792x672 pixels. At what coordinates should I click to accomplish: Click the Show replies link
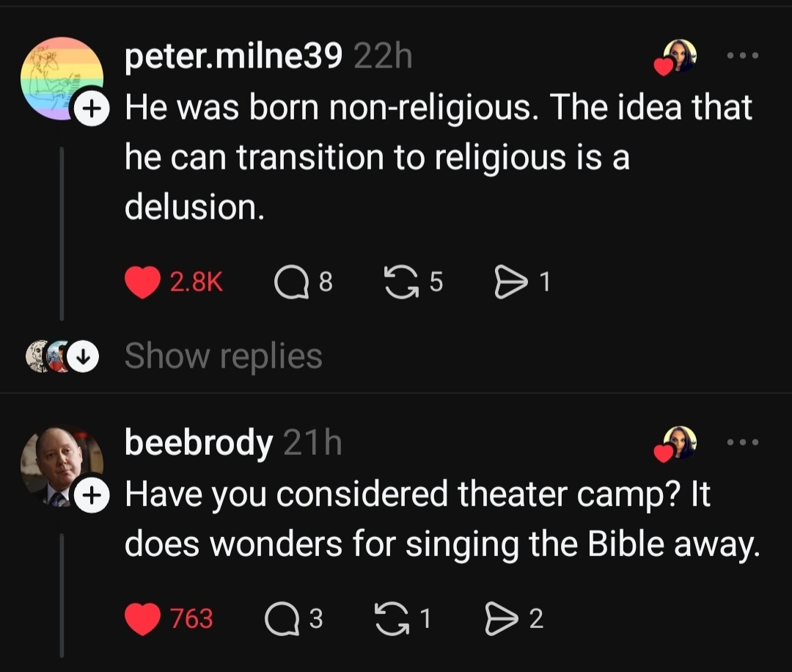223,357
